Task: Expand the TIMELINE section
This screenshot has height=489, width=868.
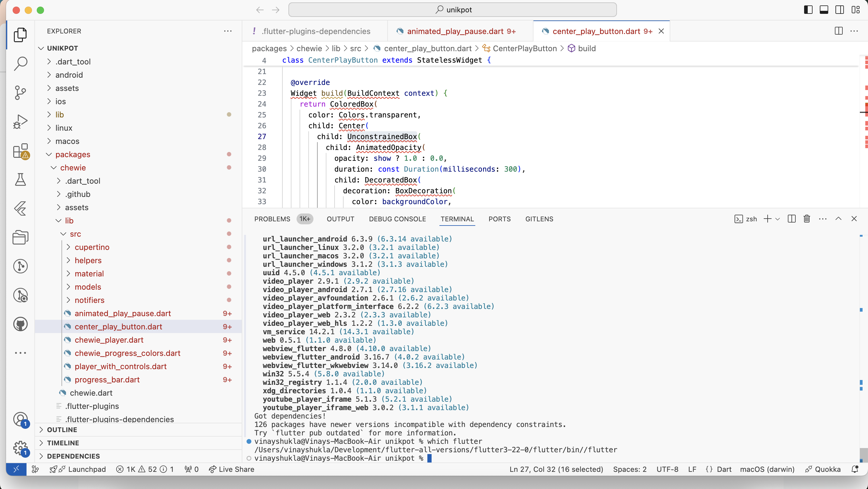Action: (x=138, y=443)
